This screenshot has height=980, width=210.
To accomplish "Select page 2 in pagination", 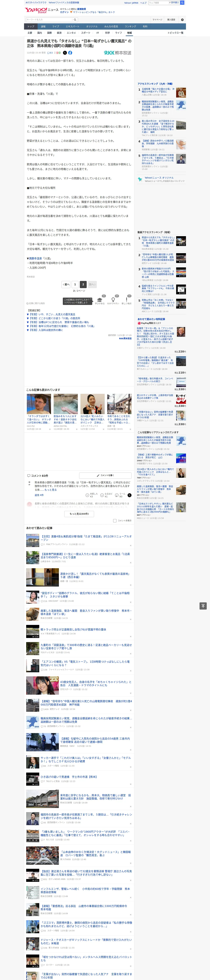I will coord(83,284).
